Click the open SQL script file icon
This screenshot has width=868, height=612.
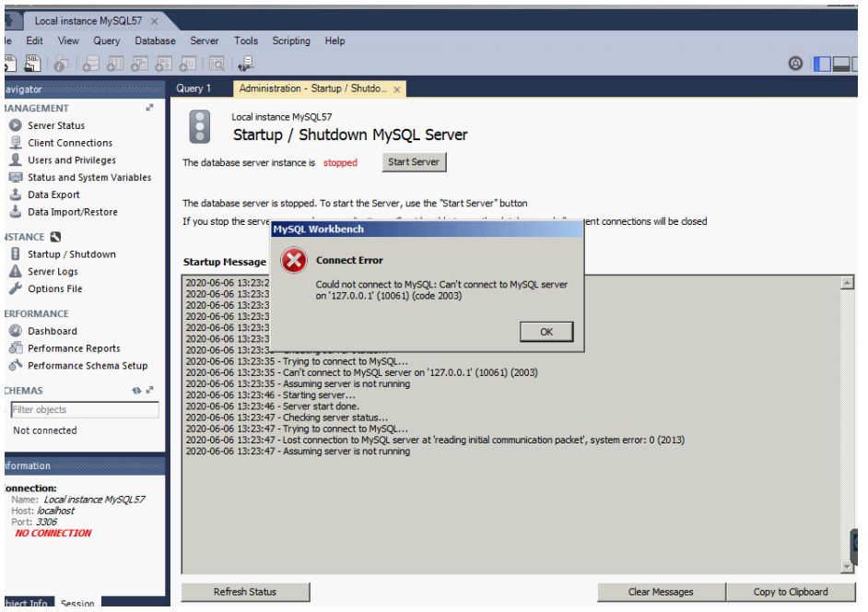(x=33, y=64)
